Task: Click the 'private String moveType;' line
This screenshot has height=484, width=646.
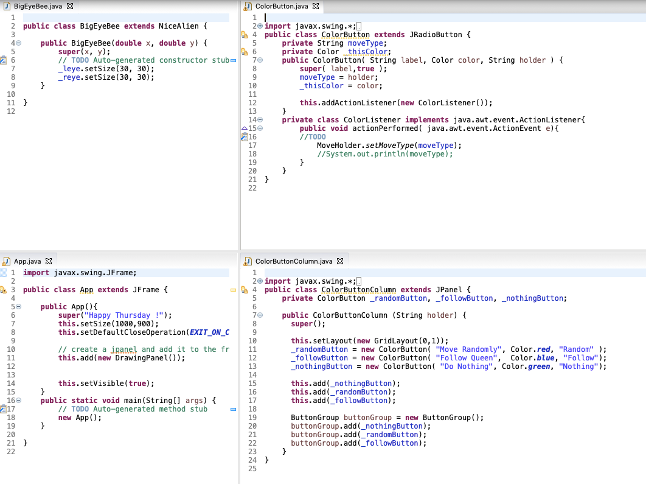Action: click(335, 43)
